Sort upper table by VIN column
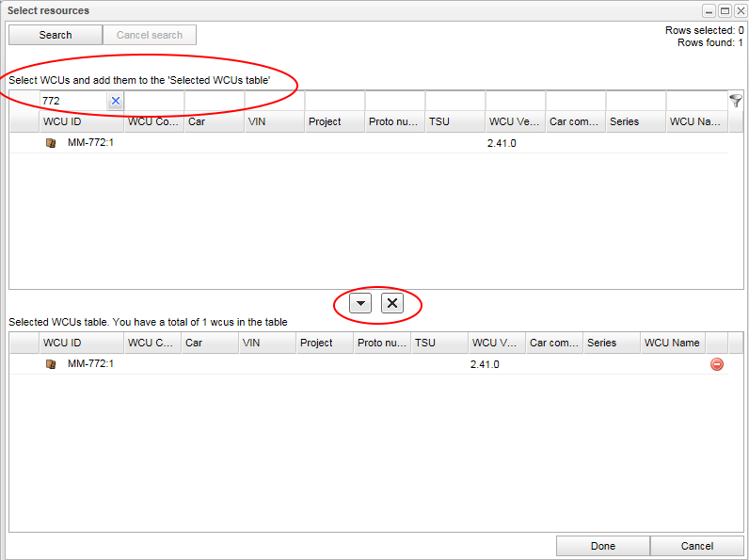The height and width of the screenshot is (560, 749). pyautogui.click(x=274, y=121)
